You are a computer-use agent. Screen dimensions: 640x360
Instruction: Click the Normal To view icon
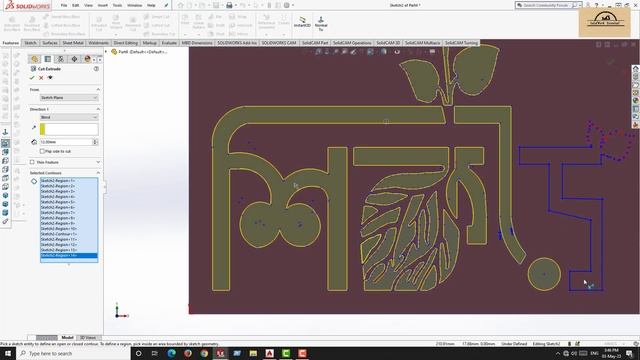pyautogui.click(x=321, y=24)
